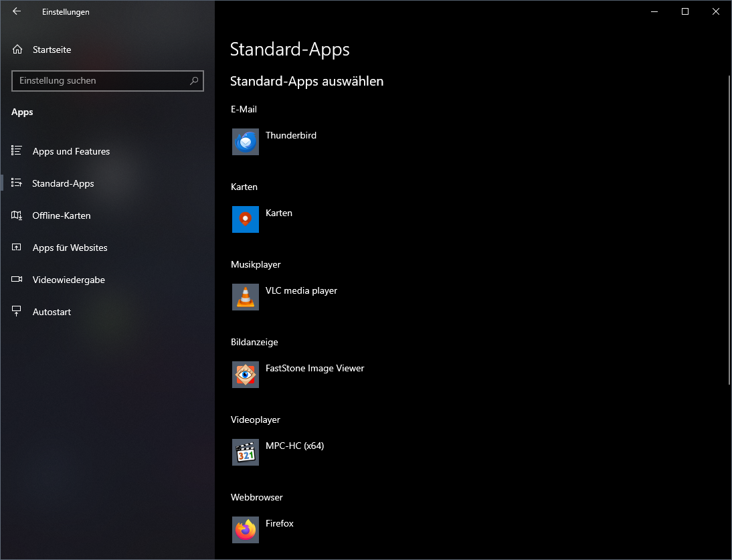
Task: Minimize the Einstellungen window
Action: pos(654,11)
